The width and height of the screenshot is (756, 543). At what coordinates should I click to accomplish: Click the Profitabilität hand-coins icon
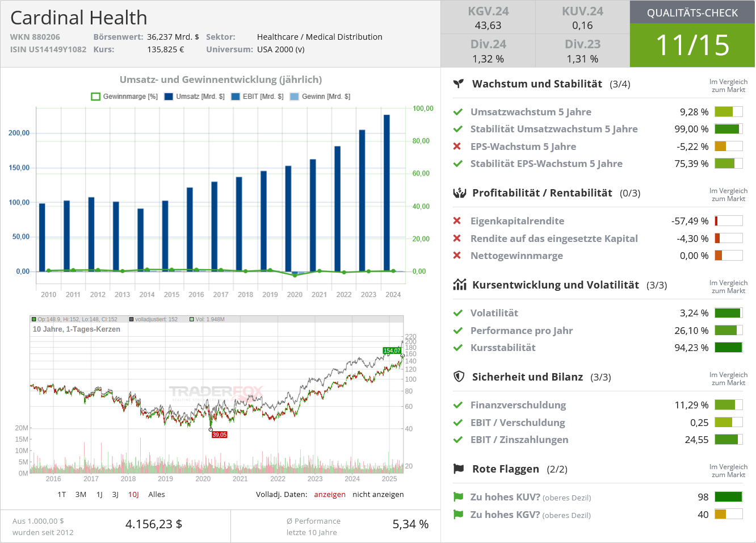point(459,193)
